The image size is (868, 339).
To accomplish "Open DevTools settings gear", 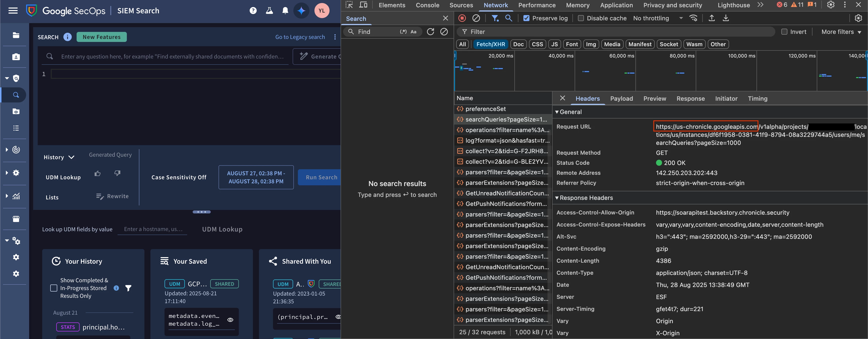I will pyautogui.click(x=831, y=5).
